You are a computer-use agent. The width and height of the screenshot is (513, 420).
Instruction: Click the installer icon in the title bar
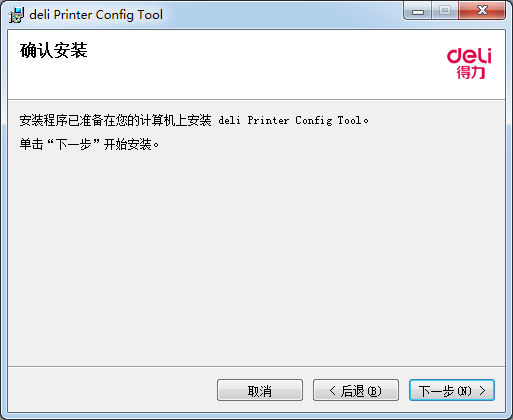coord(16,15)
